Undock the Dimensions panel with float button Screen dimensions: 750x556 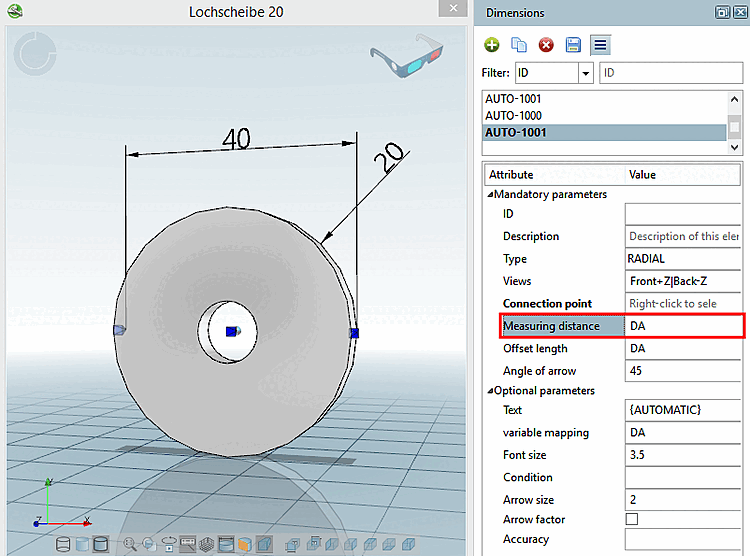point(721,12)
